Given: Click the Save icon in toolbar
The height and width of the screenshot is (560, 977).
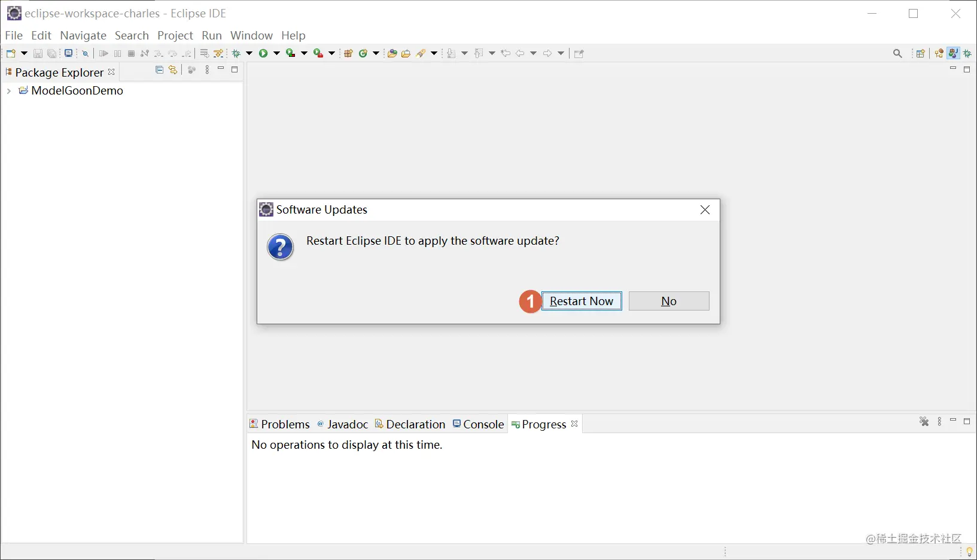Looking at the screenshot, I should 38,53.
